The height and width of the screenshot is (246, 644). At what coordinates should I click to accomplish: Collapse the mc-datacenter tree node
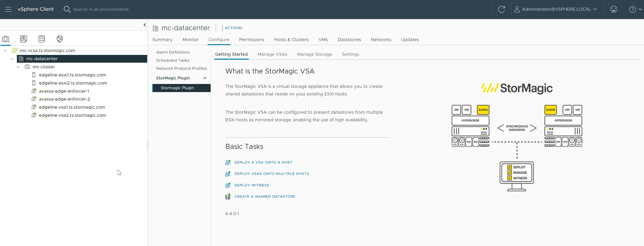click(12, 59)
